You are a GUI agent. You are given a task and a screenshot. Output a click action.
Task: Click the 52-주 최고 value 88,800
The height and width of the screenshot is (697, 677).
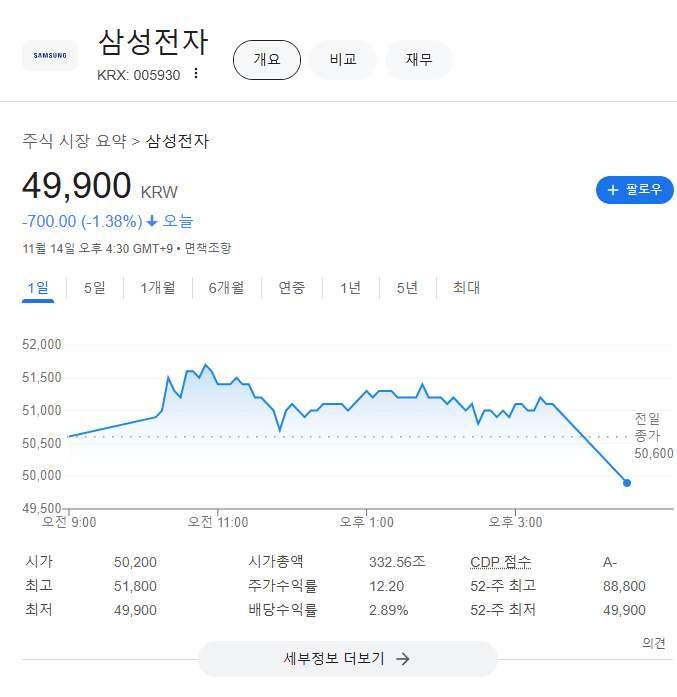pyautogui.click(x=624, y=586)
